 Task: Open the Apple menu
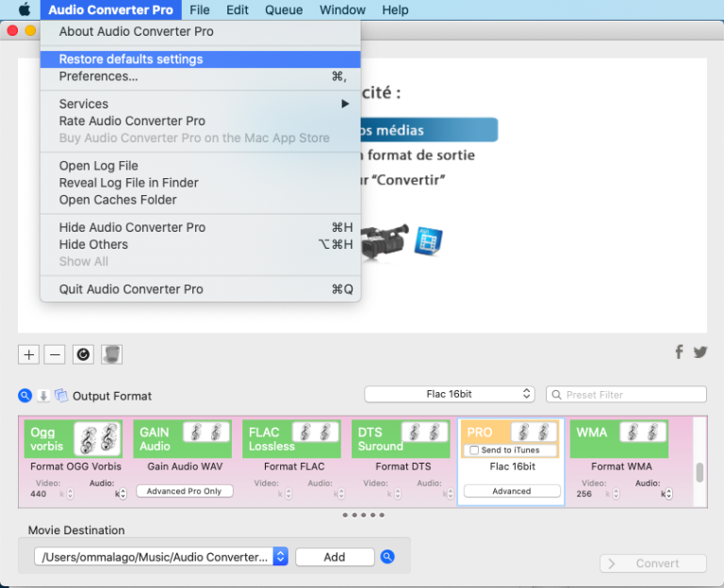tap(24, 9)
